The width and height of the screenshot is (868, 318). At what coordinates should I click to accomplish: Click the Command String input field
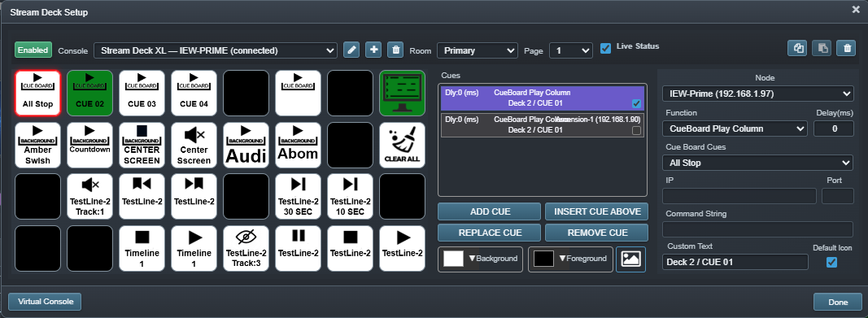[x=758, y=229]
